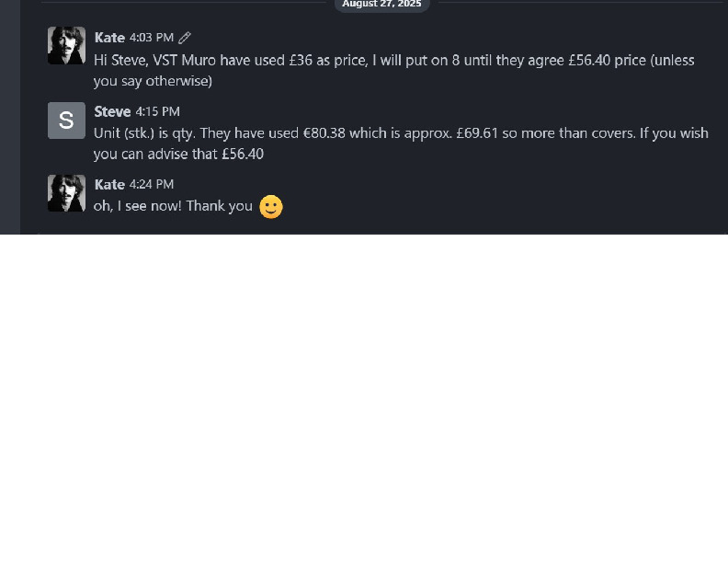
Task: Click "VST Muro" in Kate's first message
Action: 184,61
